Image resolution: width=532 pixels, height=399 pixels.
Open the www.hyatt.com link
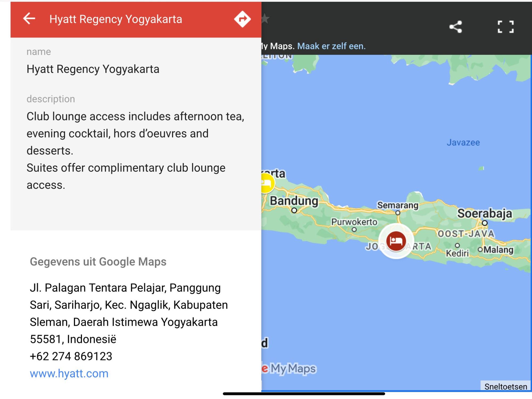pyautogui.click(x=69, y=373)
